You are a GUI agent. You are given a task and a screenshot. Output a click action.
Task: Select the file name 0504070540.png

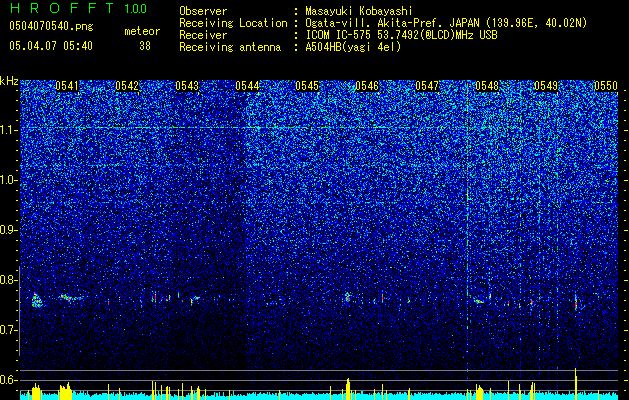(x=51, y=26)
